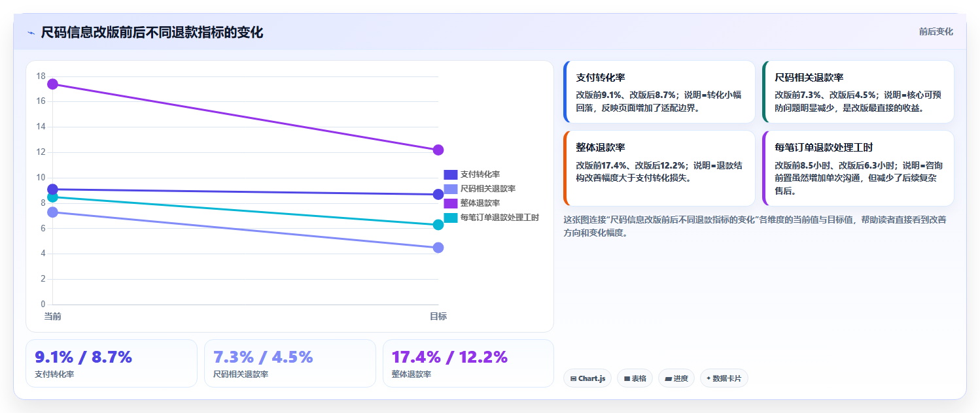Click the icon inside the 数据卡片 chip
This screenshot has width=980, height=413.
tap(709, 378)
